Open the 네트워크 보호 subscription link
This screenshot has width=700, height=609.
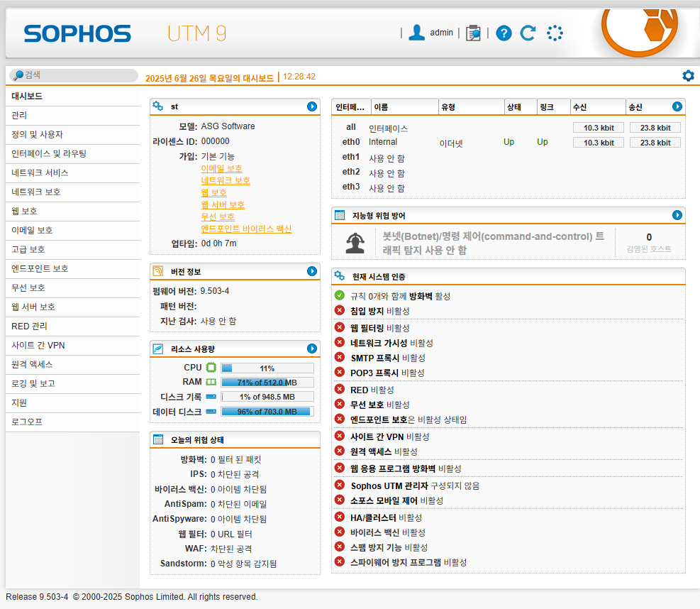[226, 180]
